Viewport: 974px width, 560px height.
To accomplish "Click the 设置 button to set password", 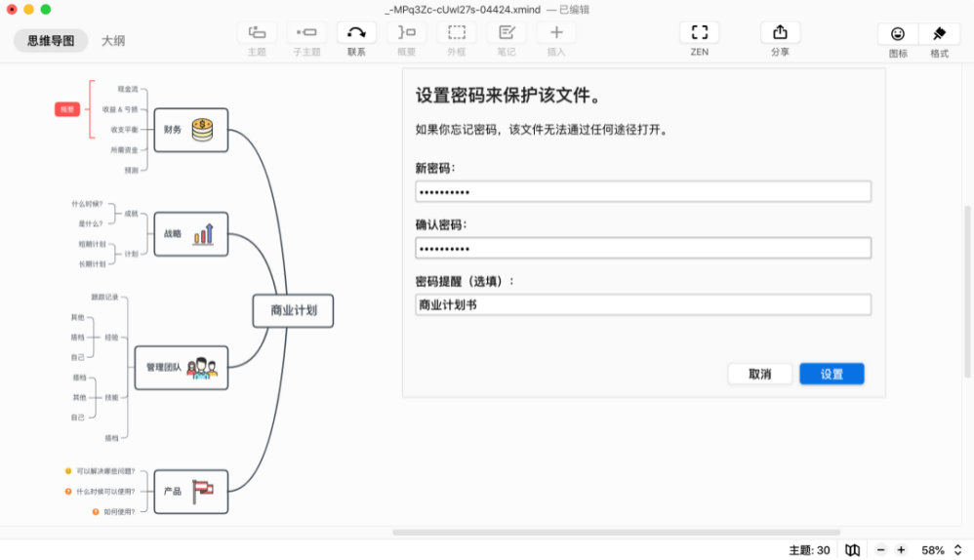I will click(832, 374).
